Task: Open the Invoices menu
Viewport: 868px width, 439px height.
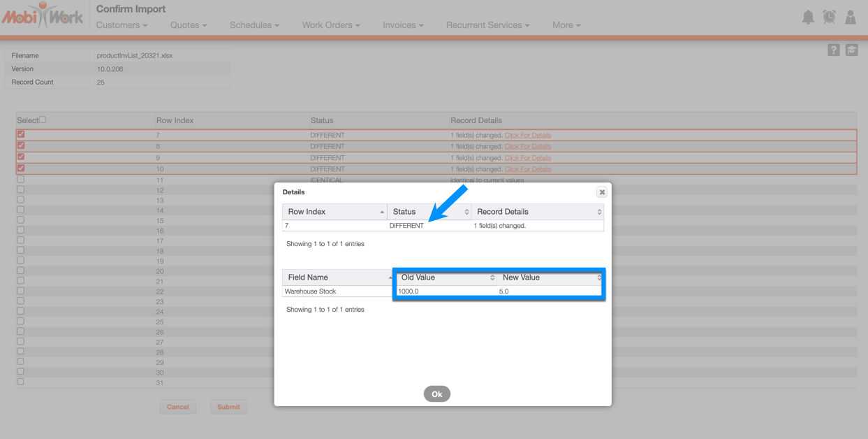Action: click(x=403, y=25)
